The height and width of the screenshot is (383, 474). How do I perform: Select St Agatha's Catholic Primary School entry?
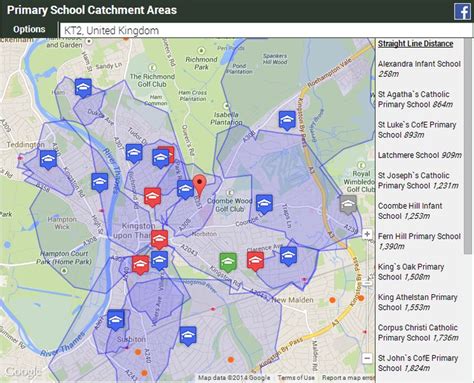point(415,99)
